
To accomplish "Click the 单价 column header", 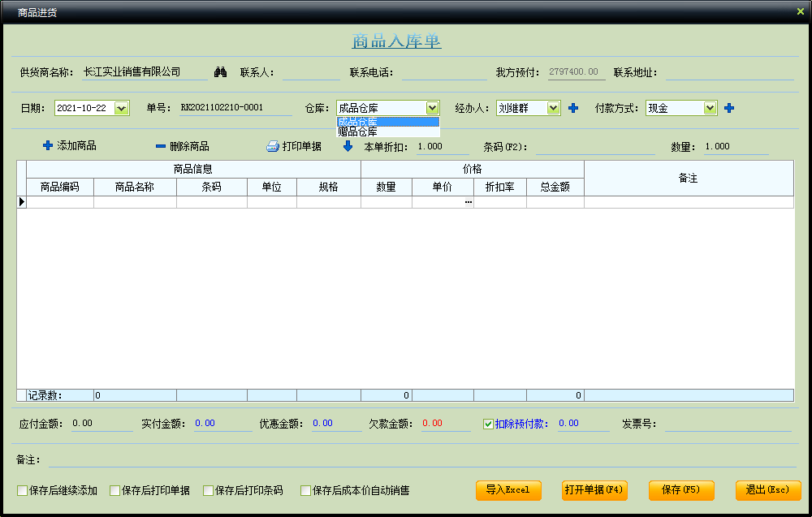I will [x=443, y=187].
